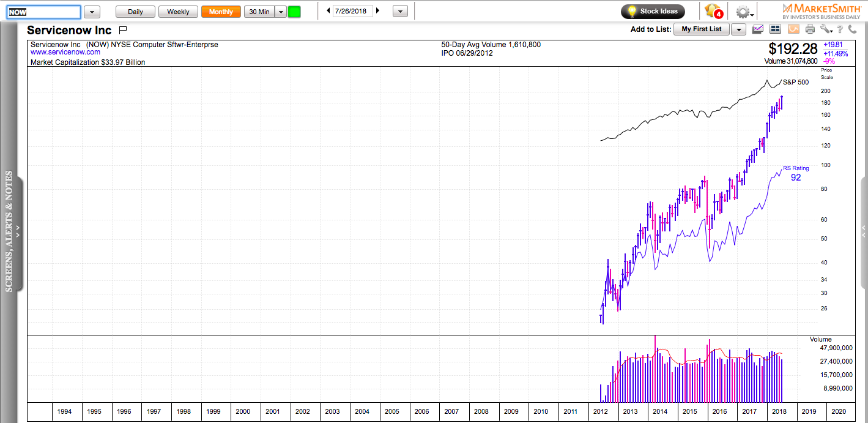Flag Servicenow Inc with flag icon
The height and width of the screenshot is (423, 868).
click(122, 29)
